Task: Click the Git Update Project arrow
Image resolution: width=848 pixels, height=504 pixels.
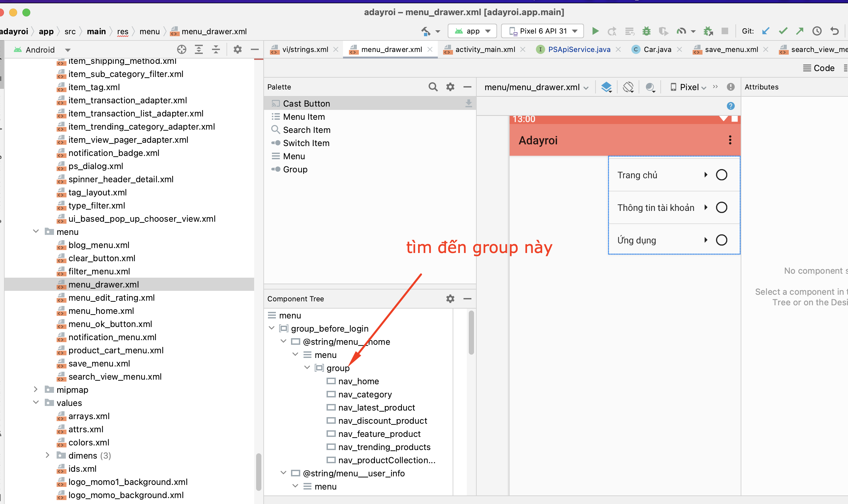Action: 765,31
